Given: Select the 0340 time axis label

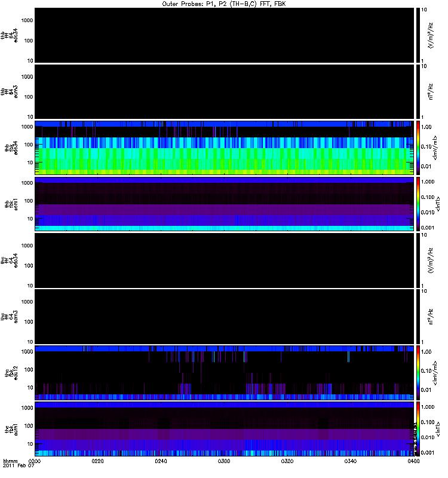Looking at the screenshot, I should click(351, 461).
